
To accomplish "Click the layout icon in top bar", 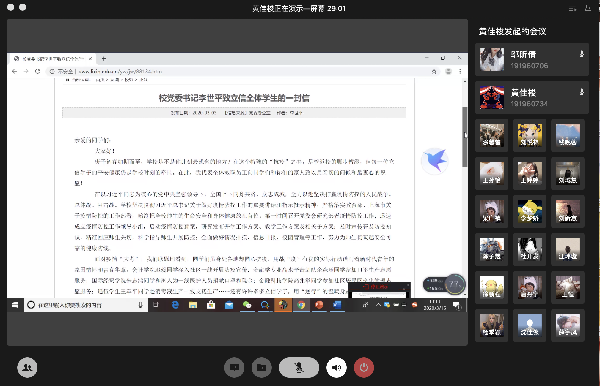I will pyautogui.click(x=572, y=9).
